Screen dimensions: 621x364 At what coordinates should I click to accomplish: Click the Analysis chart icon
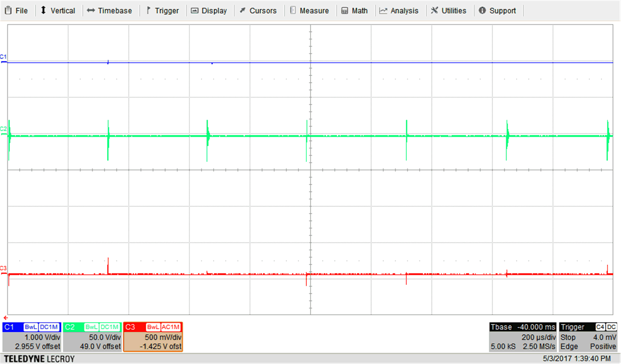[x=384, y=11]
